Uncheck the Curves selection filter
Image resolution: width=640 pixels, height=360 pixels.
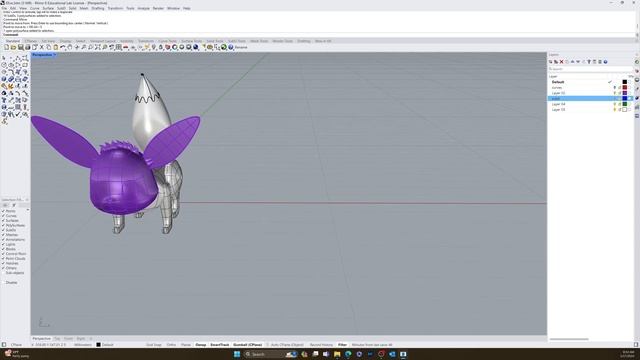(x=3, y=216)
